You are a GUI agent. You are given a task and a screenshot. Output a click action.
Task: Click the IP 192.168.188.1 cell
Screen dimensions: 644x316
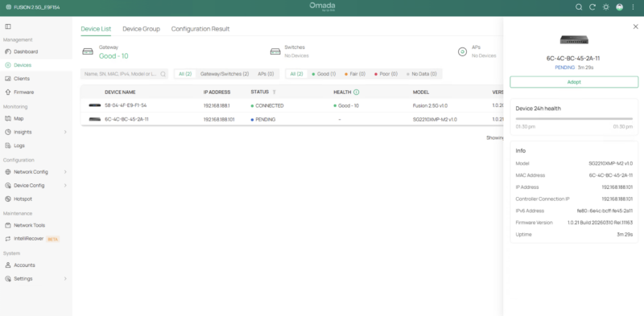coord(217,106)
